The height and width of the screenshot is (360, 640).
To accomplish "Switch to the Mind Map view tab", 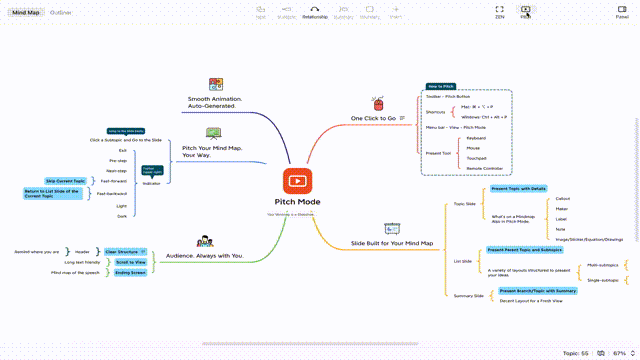I will tap(26, 13).
